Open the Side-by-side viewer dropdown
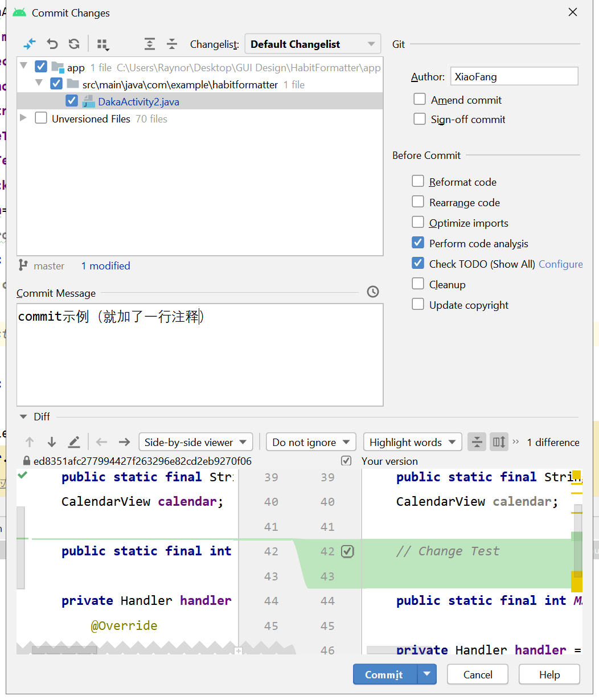The height and width of the screenshot is (700, 599). [x=195, y=442]
